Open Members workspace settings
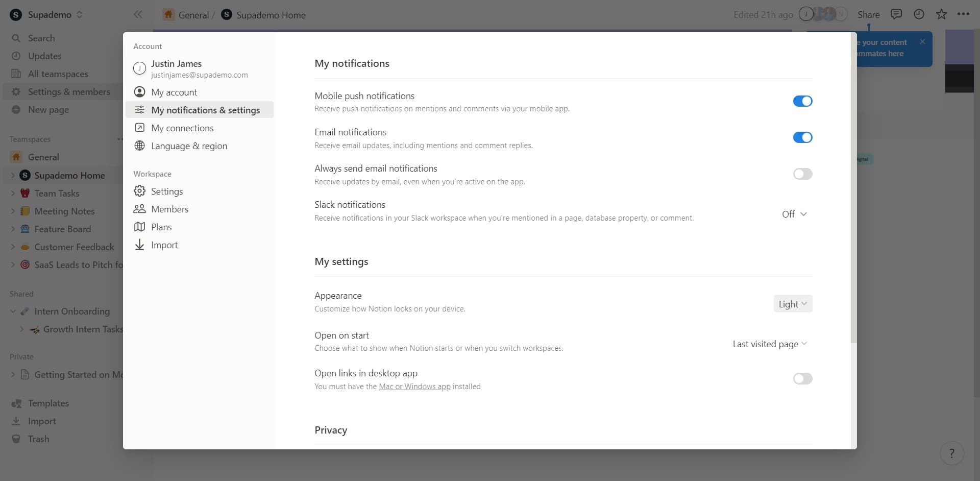Viewport: 980px width, 481px height. click(x=169, y=209)
